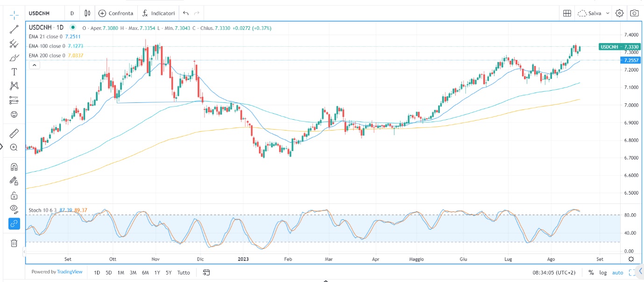
Task: Switch timeframe to 1Y
Action: click(158, 272)
